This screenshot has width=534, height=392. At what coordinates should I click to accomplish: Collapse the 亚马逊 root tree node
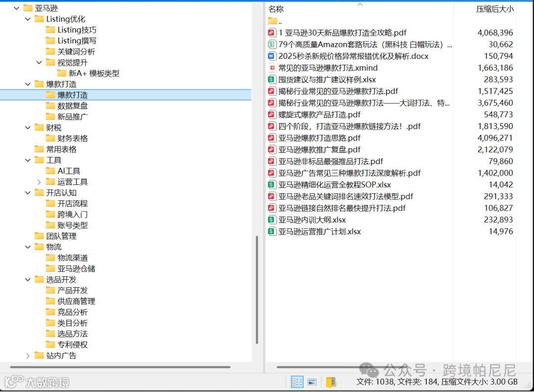16,8
